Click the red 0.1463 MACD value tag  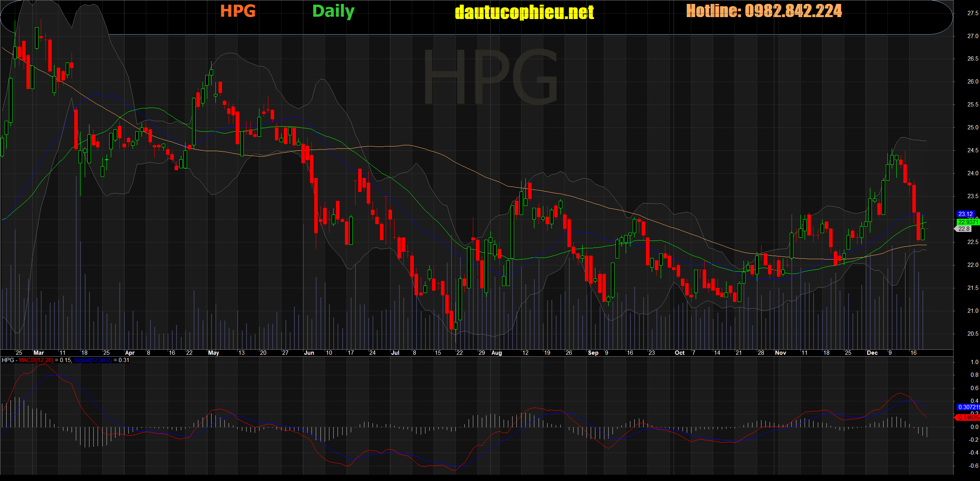[x=968, y=417]
